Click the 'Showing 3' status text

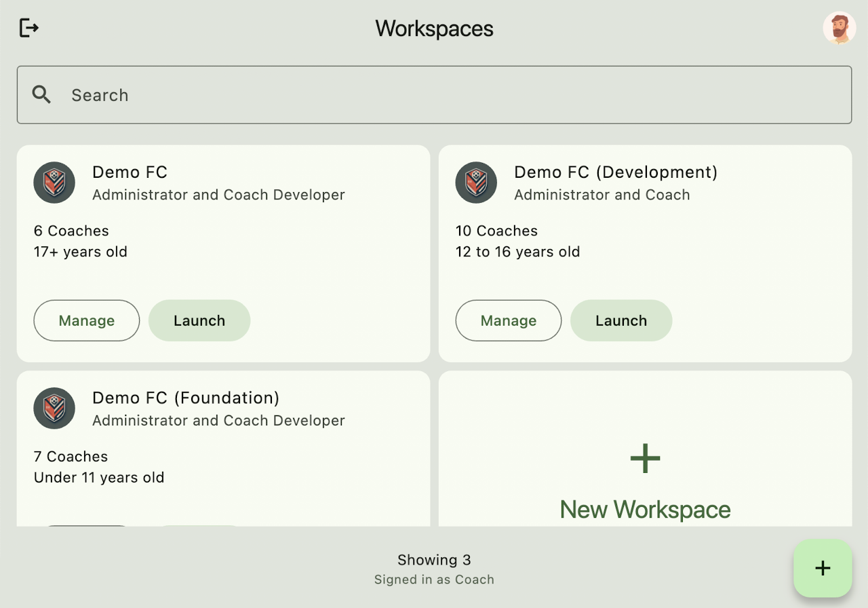434,560
